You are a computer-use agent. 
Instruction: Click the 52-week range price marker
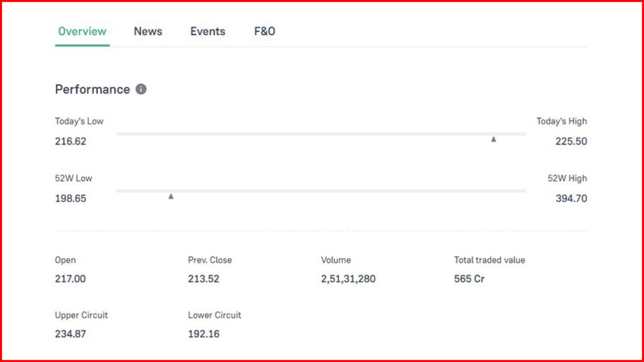pos(171,196)
